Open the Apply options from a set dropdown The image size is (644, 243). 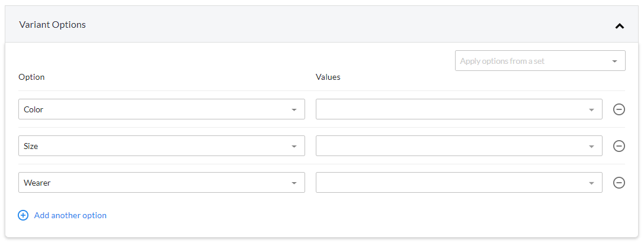(x=540, y=61)
